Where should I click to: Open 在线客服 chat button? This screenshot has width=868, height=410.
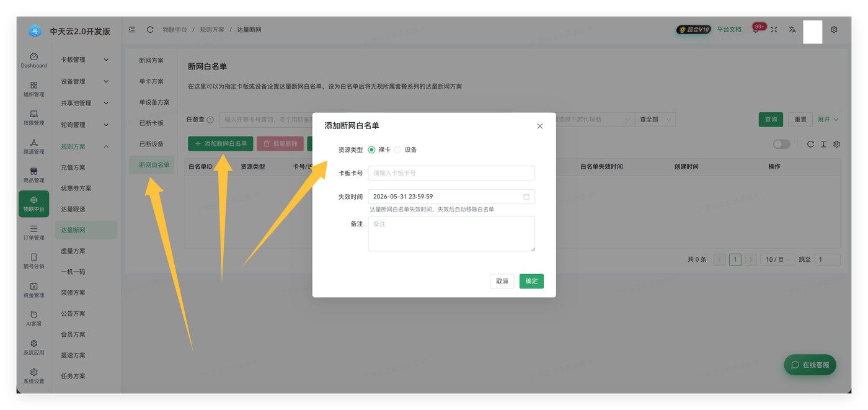coord(810,365)
